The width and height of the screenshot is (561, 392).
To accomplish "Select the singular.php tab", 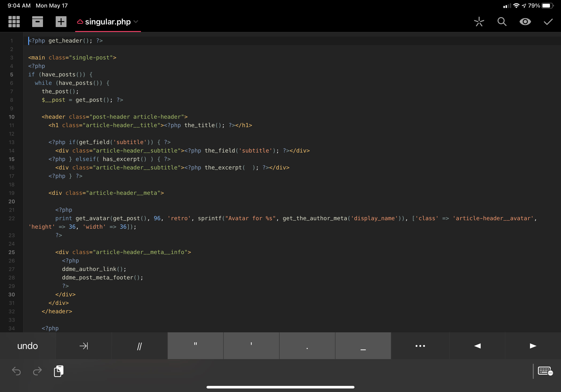I will click(x=108, y=22).
